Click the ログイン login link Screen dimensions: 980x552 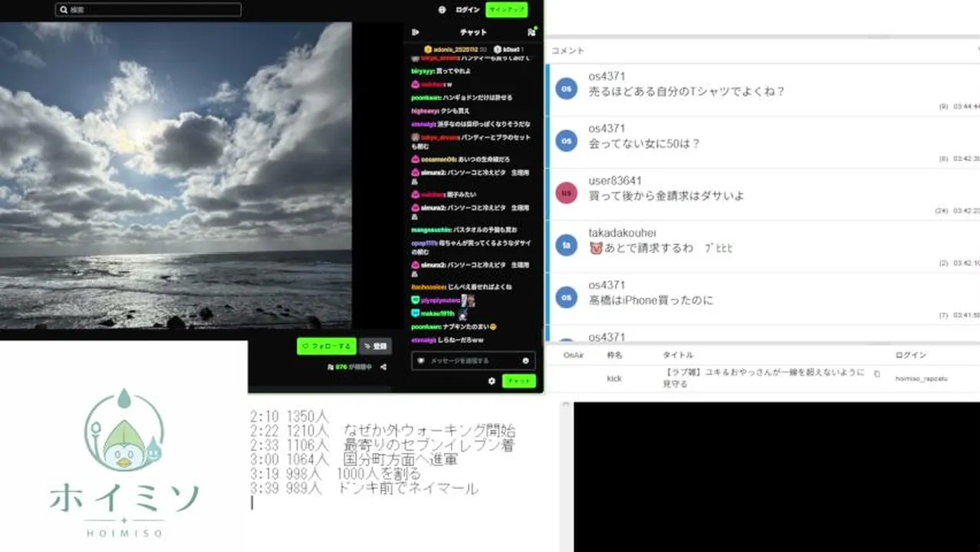coord(467,10)
